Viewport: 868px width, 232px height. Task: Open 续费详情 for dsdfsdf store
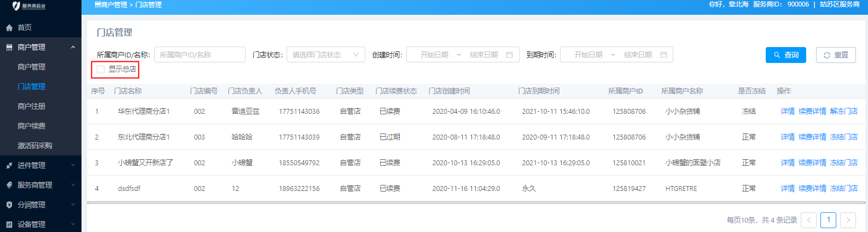812,188
